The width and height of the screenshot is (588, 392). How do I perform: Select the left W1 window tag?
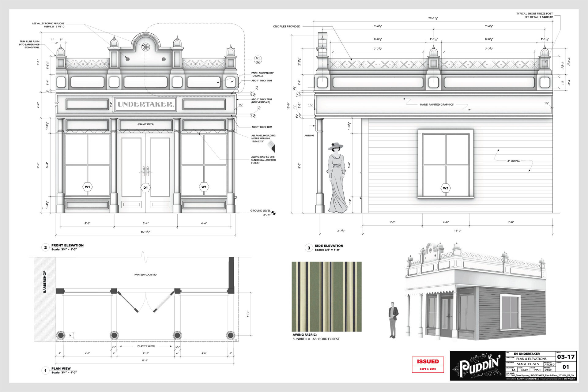(88, 187)
